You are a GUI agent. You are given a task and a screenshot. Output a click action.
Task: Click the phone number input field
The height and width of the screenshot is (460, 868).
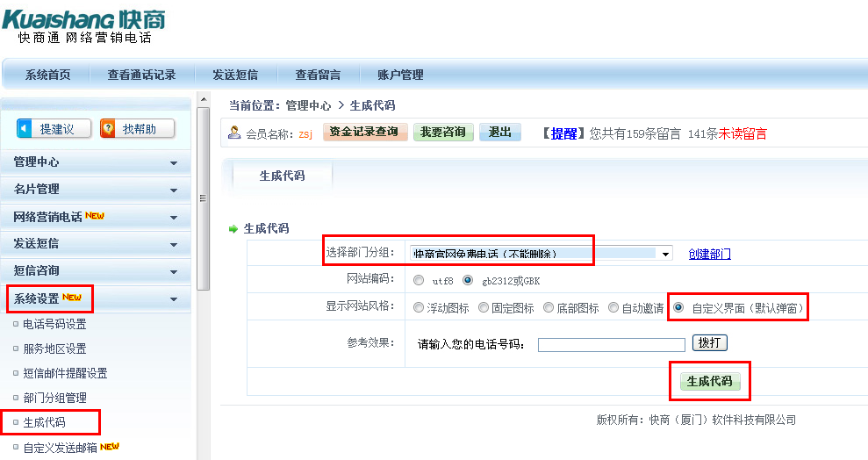[611, 344]
